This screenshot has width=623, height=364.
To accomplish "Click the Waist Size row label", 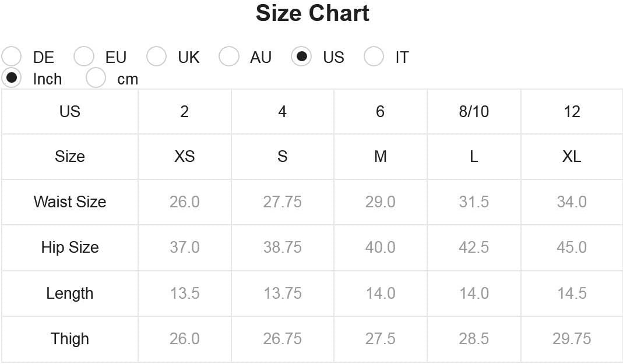I will (70, 202).
